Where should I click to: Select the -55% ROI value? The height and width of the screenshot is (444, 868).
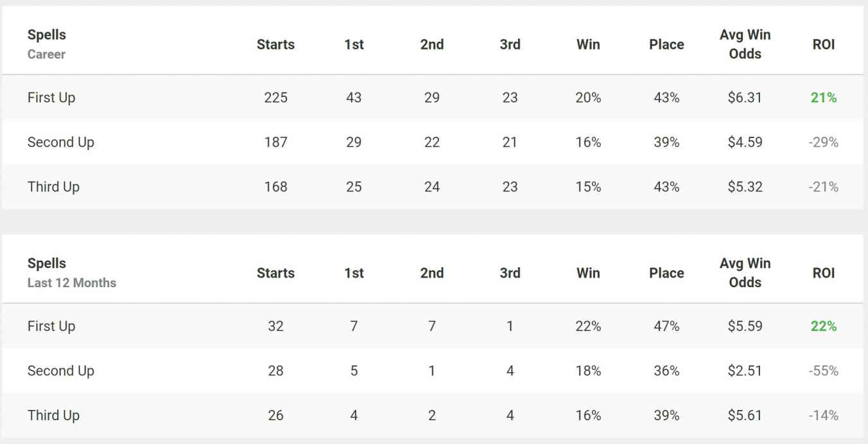[x=824, y=371]
